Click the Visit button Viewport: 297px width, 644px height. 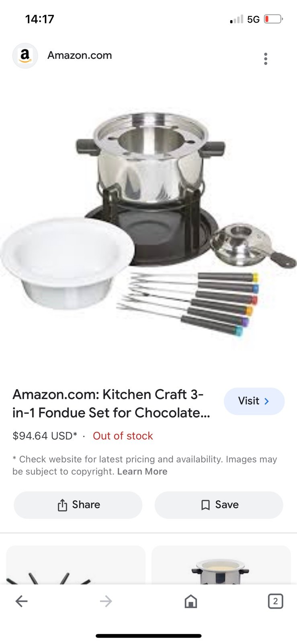[x=254, y=401]
